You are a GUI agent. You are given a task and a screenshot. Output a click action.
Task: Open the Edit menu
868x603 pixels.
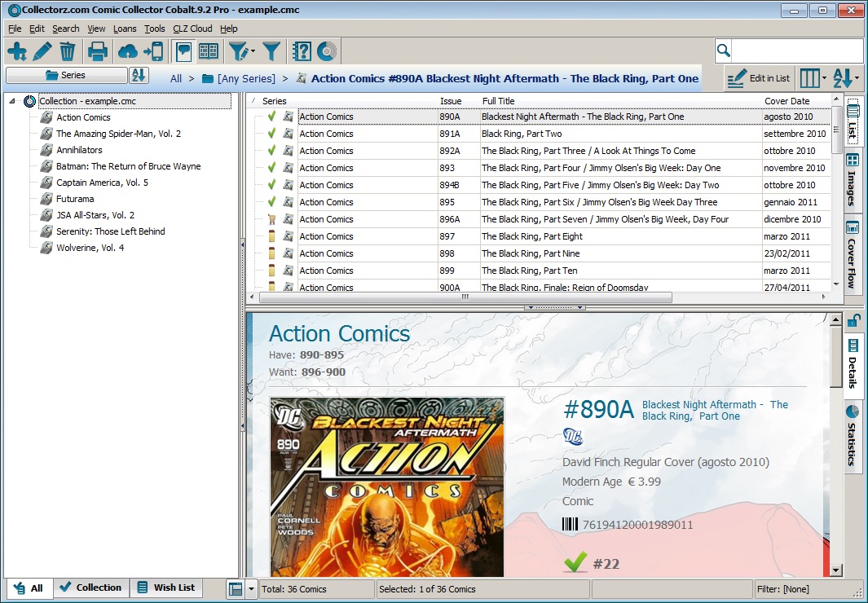coord(37,29)
